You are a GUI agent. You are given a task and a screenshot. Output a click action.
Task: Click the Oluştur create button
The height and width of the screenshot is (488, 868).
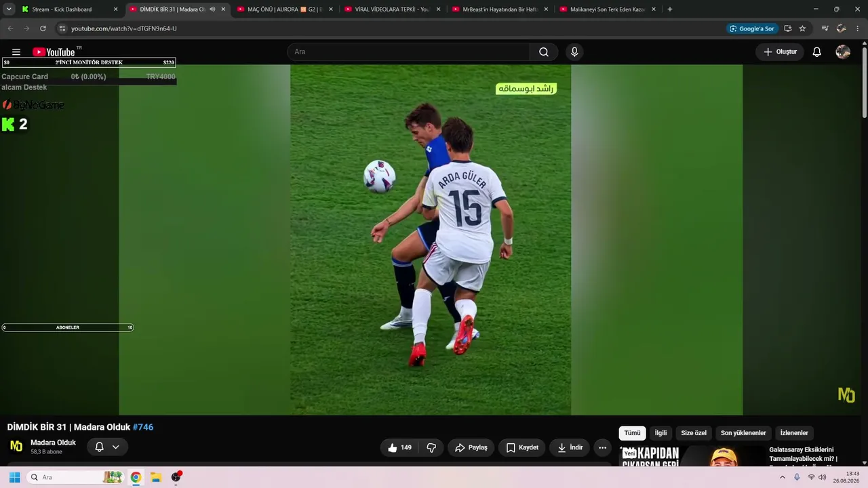tap(781, 52)
